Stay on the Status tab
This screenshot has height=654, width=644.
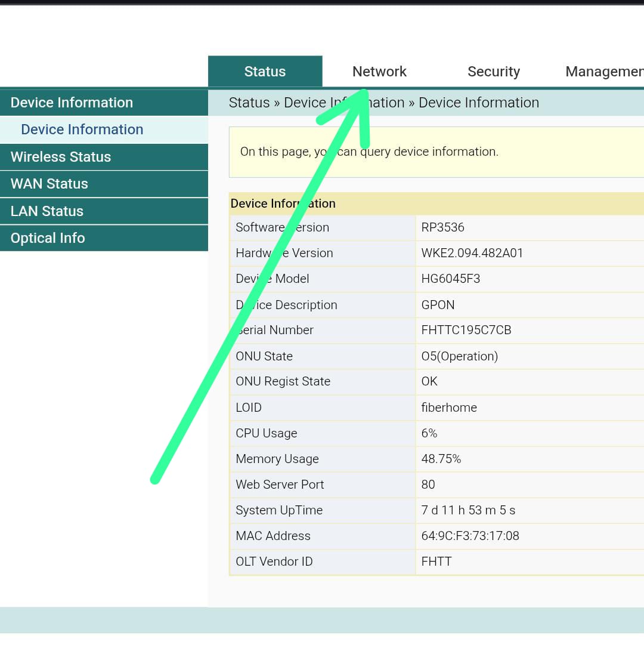tap(265, 72)
